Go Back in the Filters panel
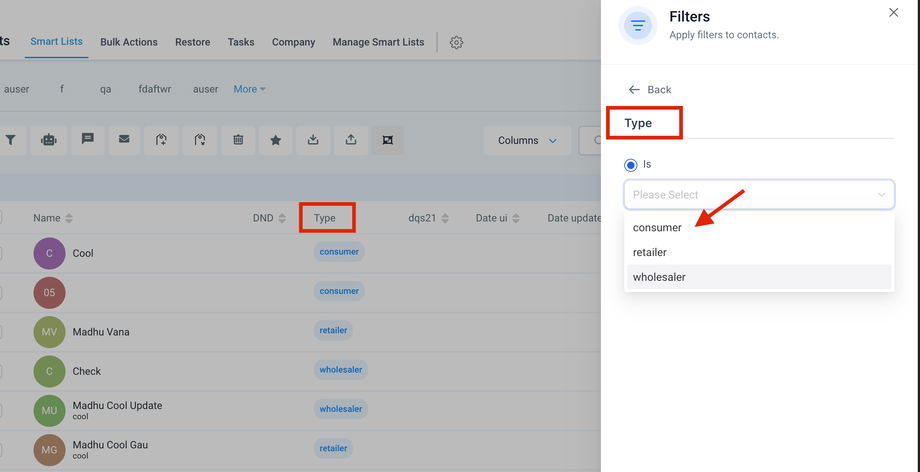Viewport: 920px width, 472px height. coord(650,89)
